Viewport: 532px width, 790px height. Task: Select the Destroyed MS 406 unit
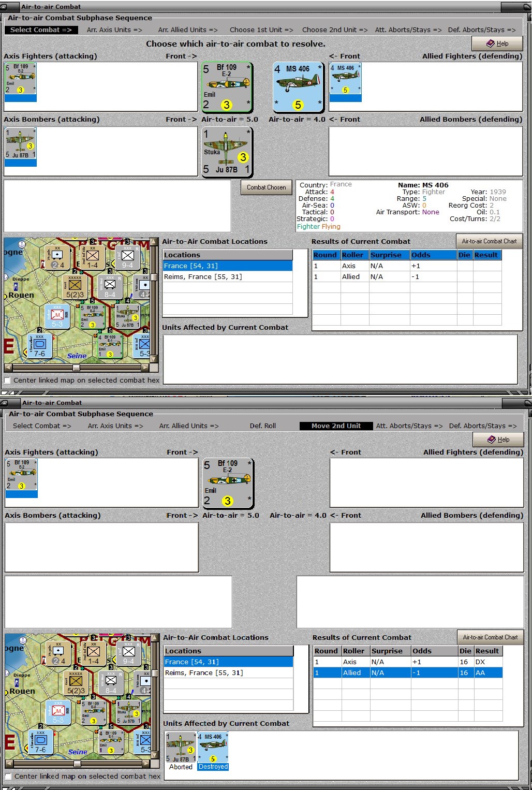pos(213,751)
